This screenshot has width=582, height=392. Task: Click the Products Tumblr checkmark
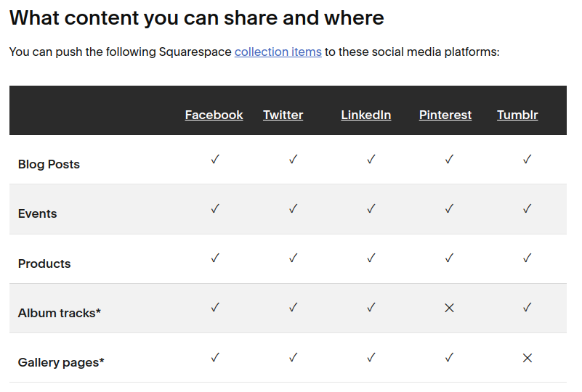click(528, 258)
